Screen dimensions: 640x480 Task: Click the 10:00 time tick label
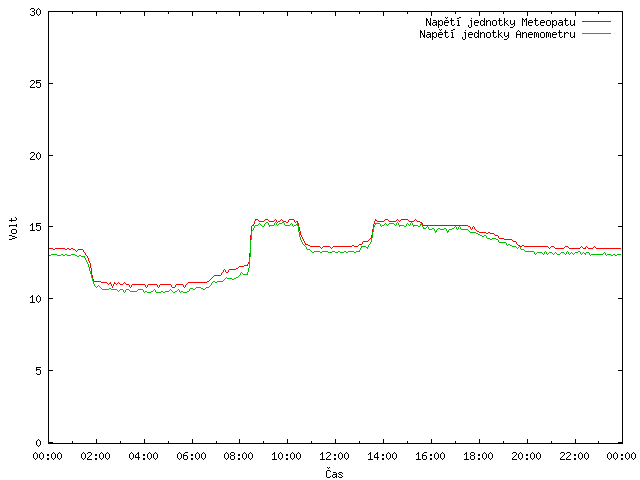(x=287, y=456)
